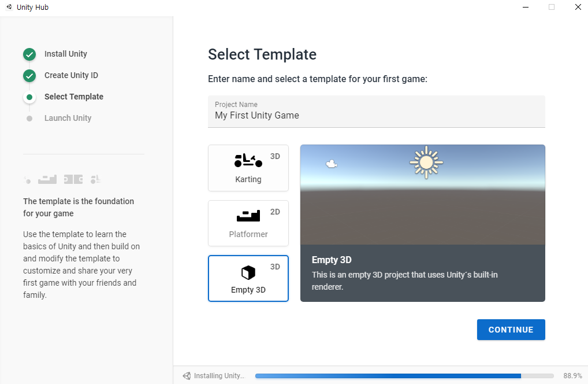Click the installation progress bar
Screen dimensions: 588x384
(x=404, y=376)
